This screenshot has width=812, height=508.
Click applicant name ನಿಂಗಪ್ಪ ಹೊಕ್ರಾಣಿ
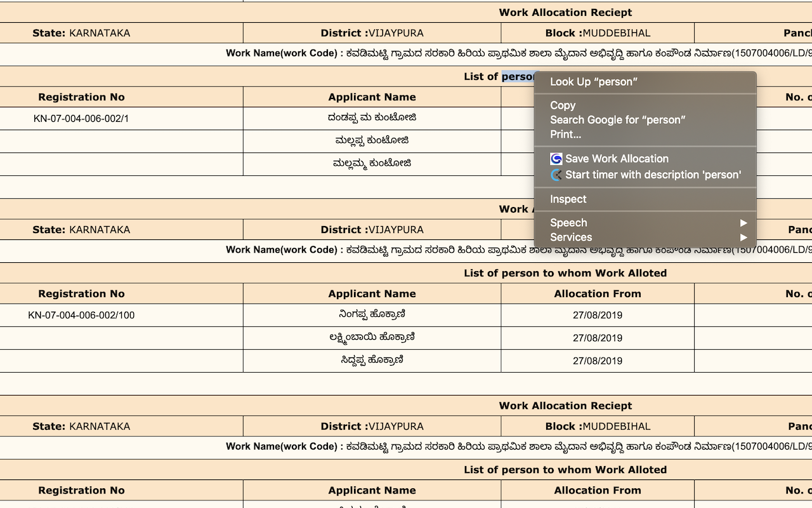[x=372, y=315]
